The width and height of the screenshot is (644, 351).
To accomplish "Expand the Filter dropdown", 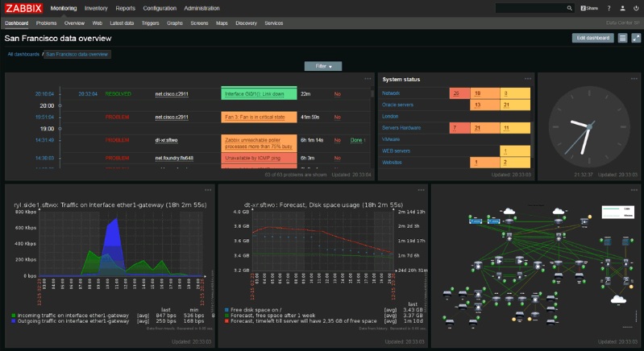I will click(x=323, y=66).
